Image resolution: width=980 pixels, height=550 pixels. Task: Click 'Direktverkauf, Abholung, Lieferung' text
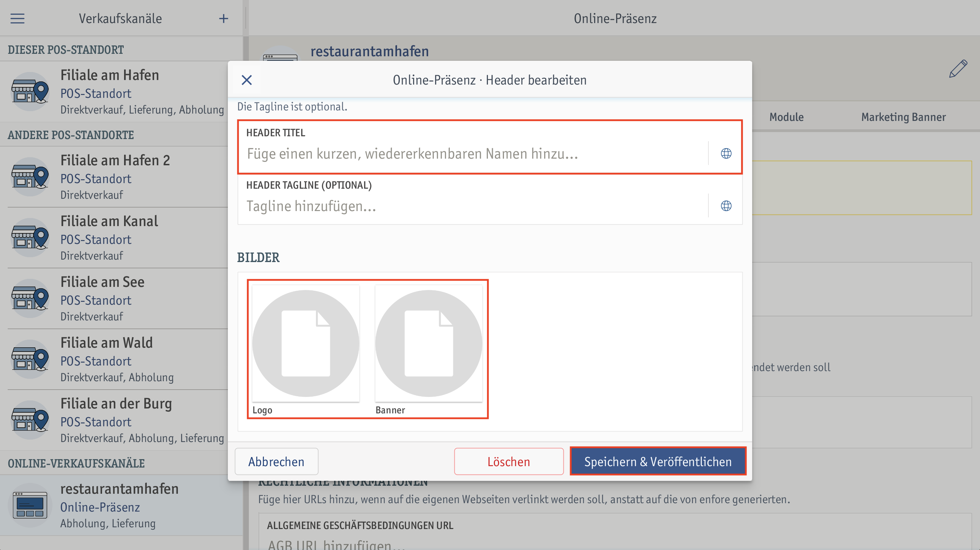pyautogui.click(x=142, y=438)
